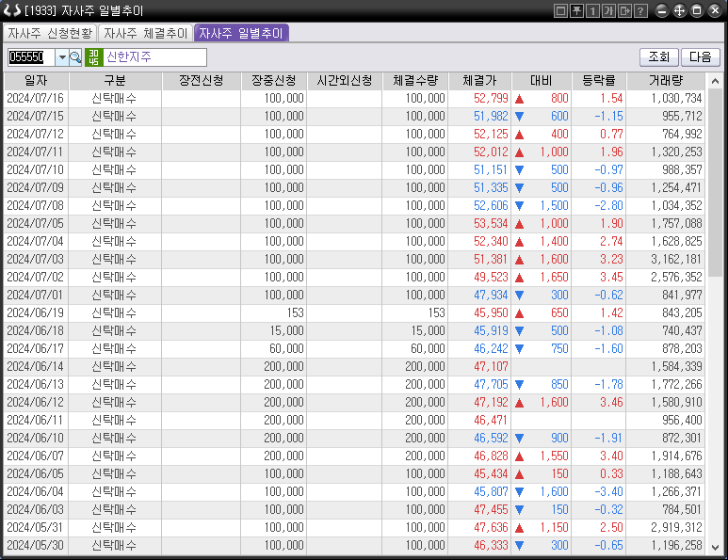Click the 다음 next button
The image size is (728, 560).
click(x=700, y=57)
